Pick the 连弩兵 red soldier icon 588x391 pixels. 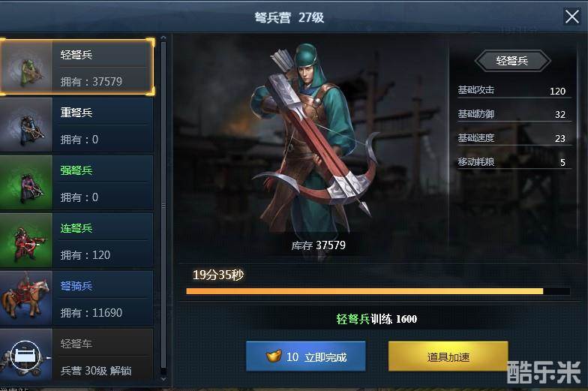pyautogui.click(x=26, y=240)
